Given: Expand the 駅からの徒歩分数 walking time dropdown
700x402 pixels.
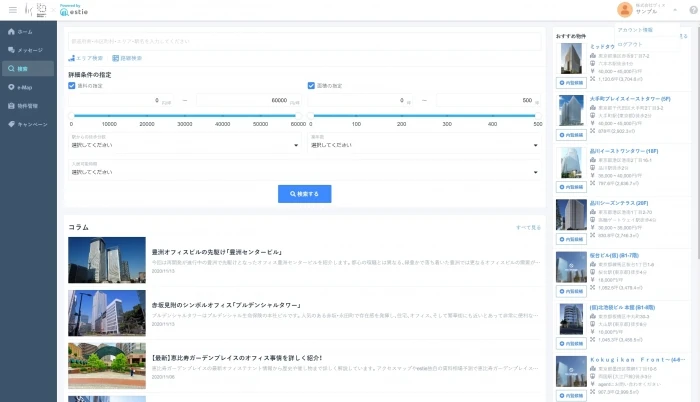Looking at the screenshot, I should click(184, 144).
